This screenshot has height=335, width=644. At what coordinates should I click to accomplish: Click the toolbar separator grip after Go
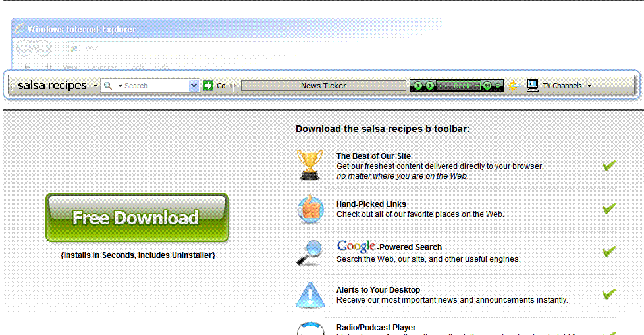233,86
